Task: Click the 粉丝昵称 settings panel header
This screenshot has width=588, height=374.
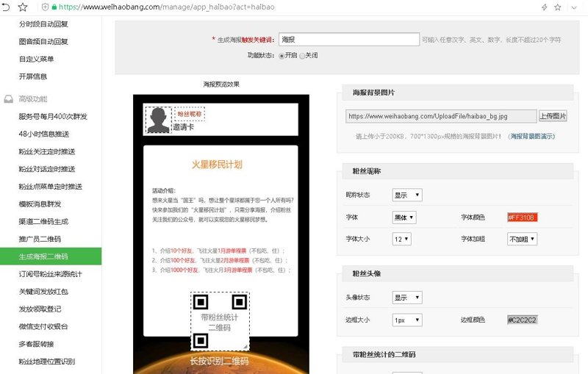Action: pos(458,171)
